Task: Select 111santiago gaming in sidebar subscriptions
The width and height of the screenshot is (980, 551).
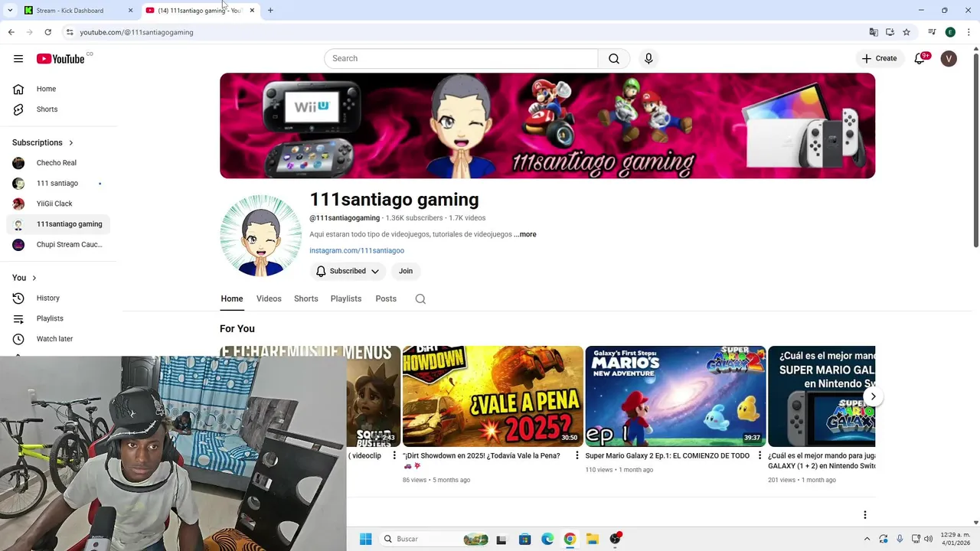Action: point(58,224)
